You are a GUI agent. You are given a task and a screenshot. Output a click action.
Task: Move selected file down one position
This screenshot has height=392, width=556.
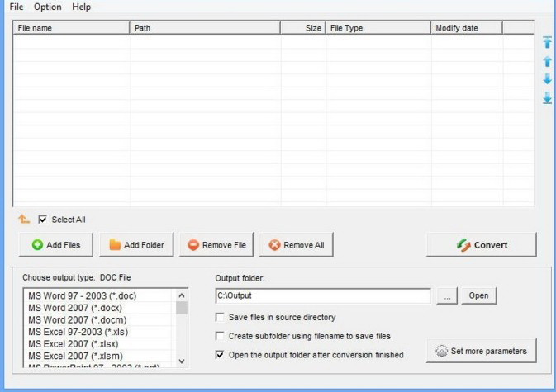[x=547, y=78]
